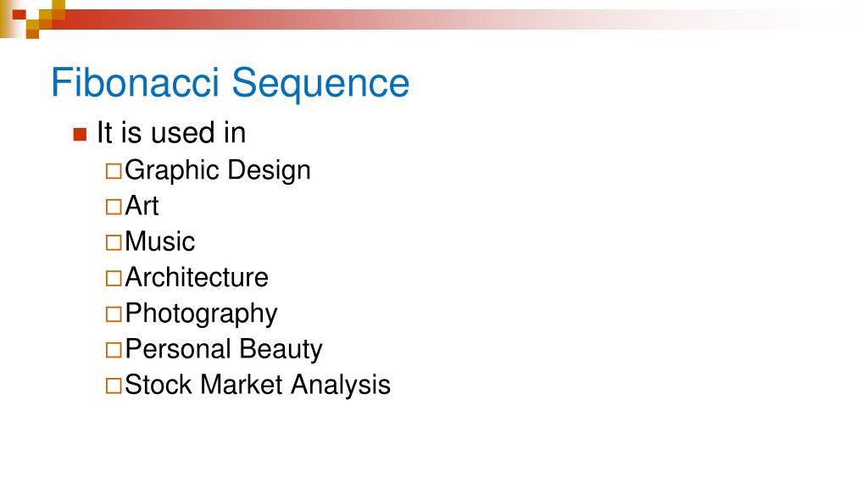Click the hollow bullet before Architecture

tap(114, 278)
